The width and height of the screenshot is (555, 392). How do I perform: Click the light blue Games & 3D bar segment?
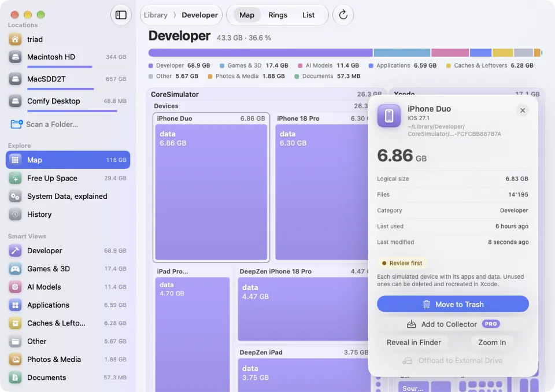tap(402, 53)
